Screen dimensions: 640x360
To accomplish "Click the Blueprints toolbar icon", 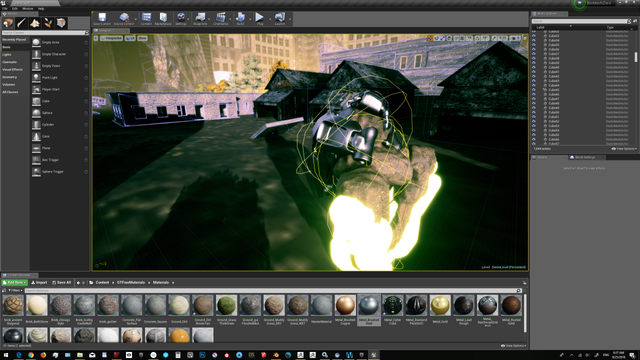I will click(x=200, y=19).
